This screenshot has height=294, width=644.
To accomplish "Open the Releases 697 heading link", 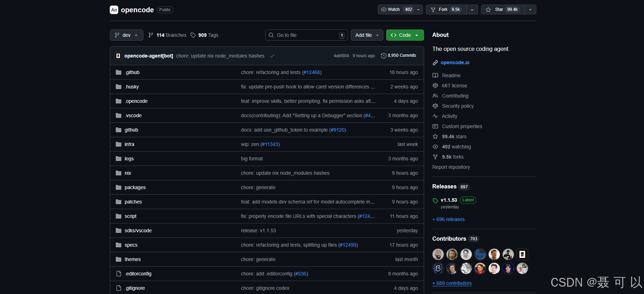I will [x=450, y=187].
